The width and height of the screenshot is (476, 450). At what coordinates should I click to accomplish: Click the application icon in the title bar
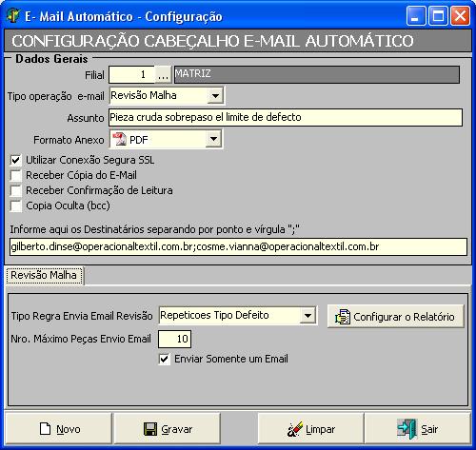[13, 15]
